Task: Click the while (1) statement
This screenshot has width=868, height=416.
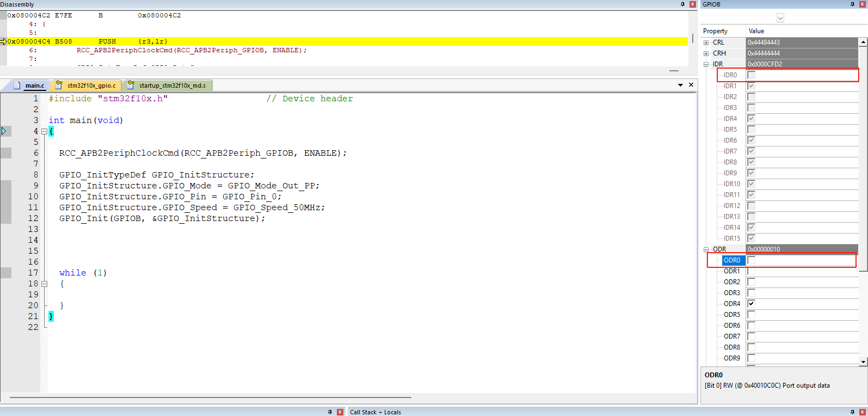Action: (x=83, y=273)
